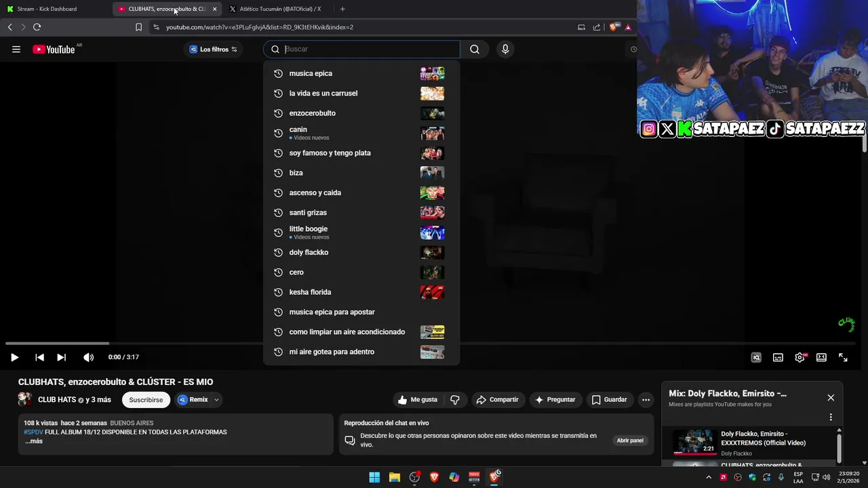Select 'musica epica' search suggestion
The height and width of the screenshot is (488, 868).
point(361,73)
